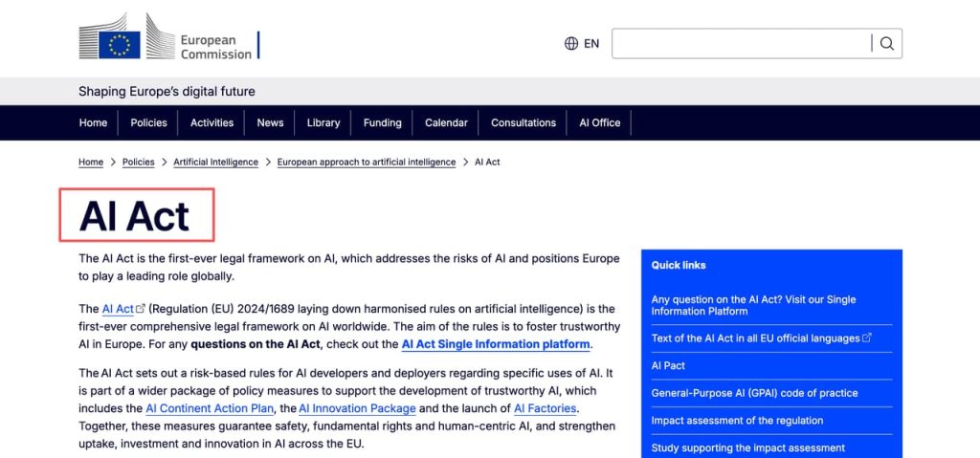Screen dimensions: 980x458
Task: Go to Policies in the breadcrumb
Action: [x=138, y=162]
